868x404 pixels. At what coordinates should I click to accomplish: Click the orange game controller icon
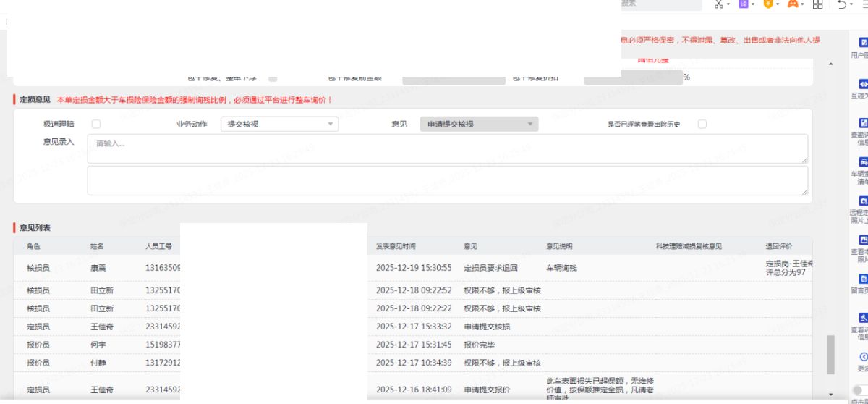pos(792,4)
